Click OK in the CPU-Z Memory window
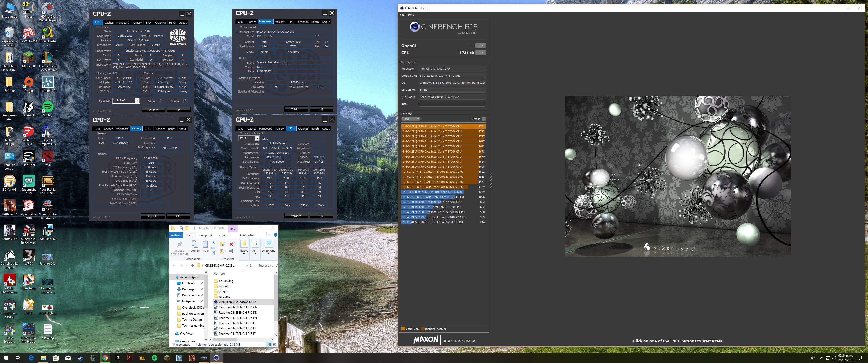This screenshot has height=363, width=868. coord(178,216)
